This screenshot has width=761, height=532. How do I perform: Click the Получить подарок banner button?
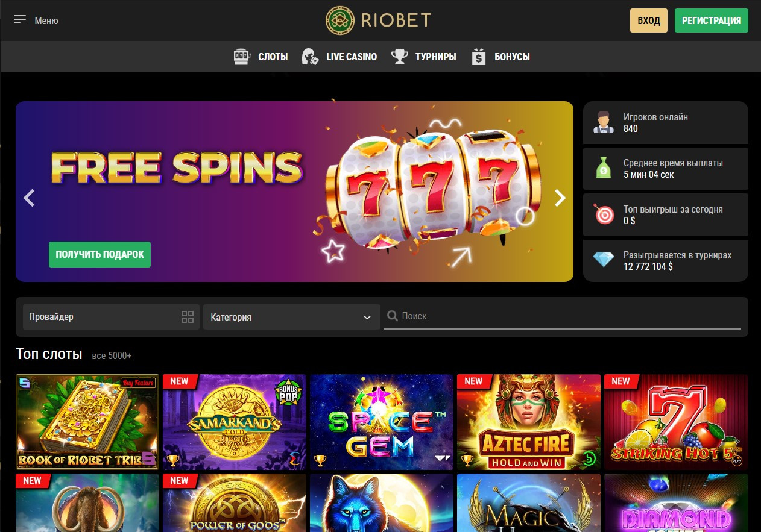pos(99,254)
